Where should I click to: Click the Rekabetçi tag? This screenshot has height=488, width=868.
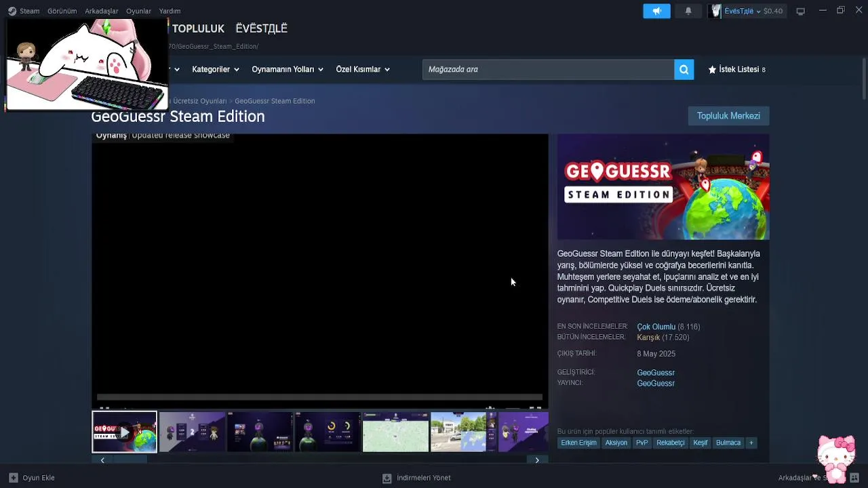click(671, 443)
